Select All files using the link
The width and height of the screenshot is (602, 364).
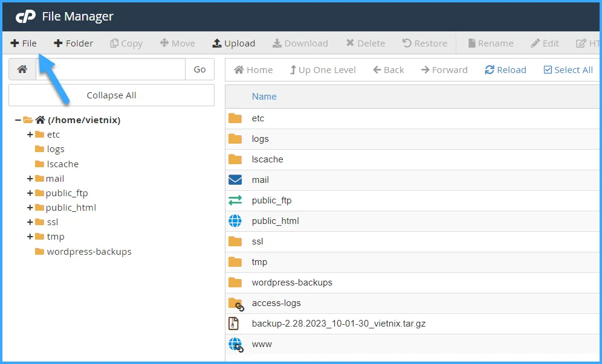coord(568,69)
